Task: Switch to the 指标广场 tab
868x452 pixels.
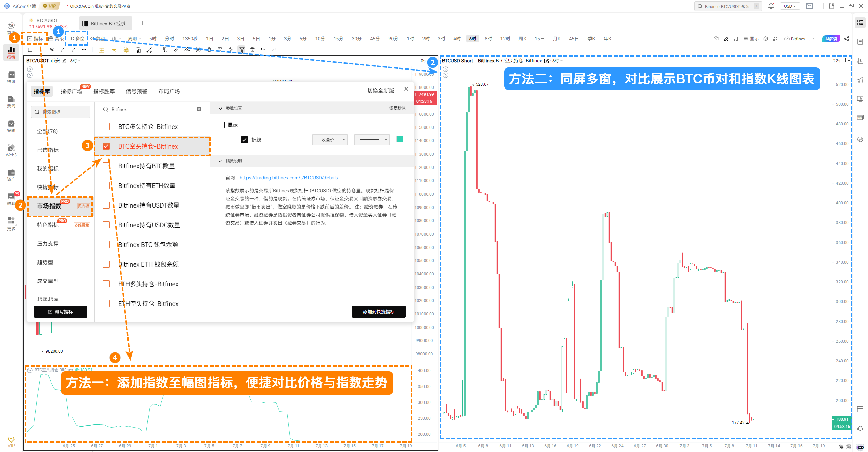Action: click(72, 91)
